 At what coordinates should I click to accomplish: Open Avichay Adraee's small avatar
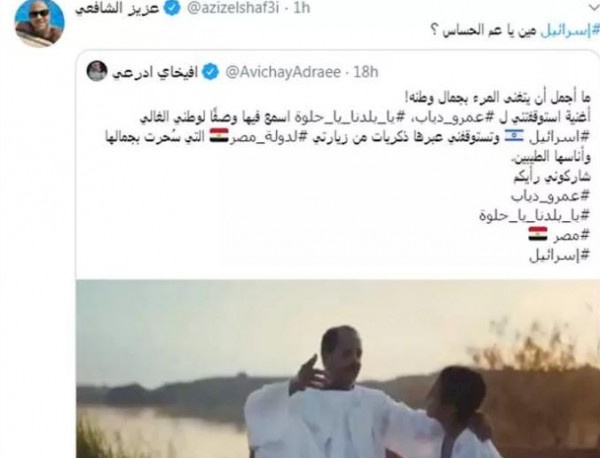[x=96, y=71]
